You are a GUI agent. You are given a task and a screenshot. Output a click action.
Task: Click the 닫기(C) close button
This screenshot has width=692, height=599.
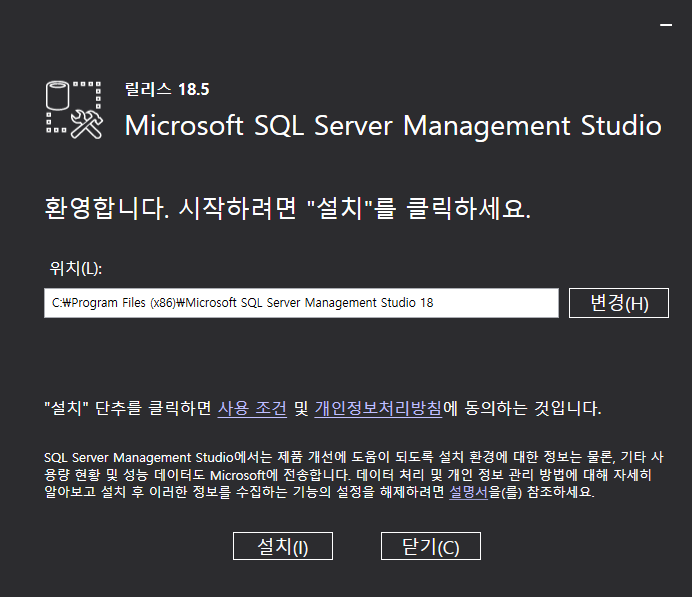431,546
